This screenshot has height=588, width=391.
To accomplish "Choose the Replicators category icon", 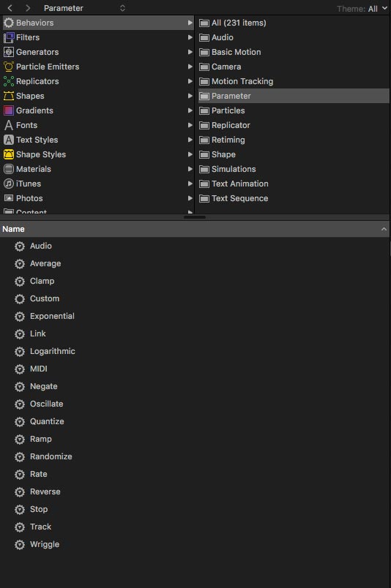I will pos(8,81).
